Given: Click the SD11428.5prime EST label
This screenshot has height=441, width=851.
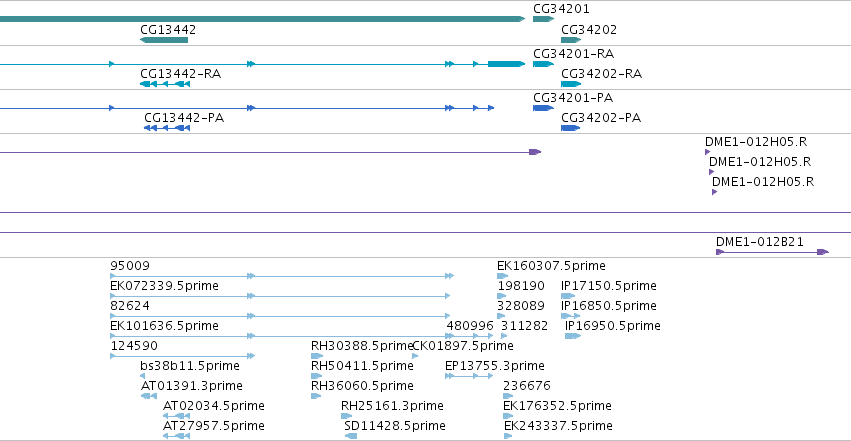Looking at the screenshot, I should 395,426.
